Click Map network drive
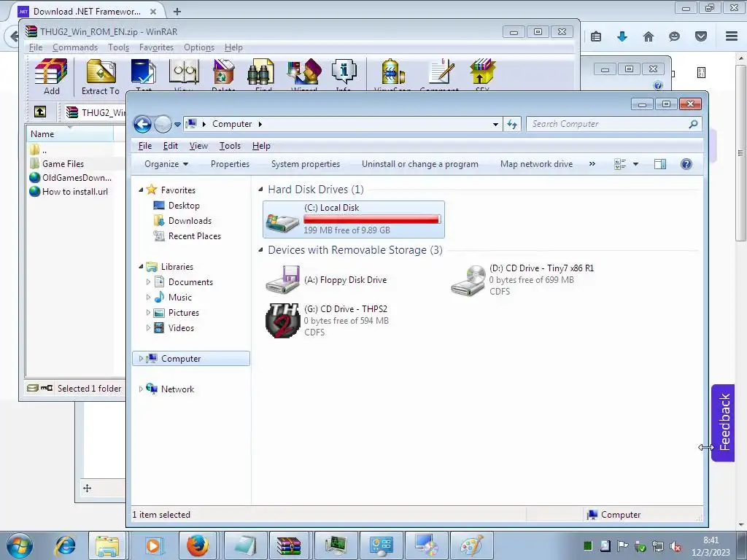Image resolution: width=747 pixels, height=560 pixels. pyautogui.click(x=536, y=164)
